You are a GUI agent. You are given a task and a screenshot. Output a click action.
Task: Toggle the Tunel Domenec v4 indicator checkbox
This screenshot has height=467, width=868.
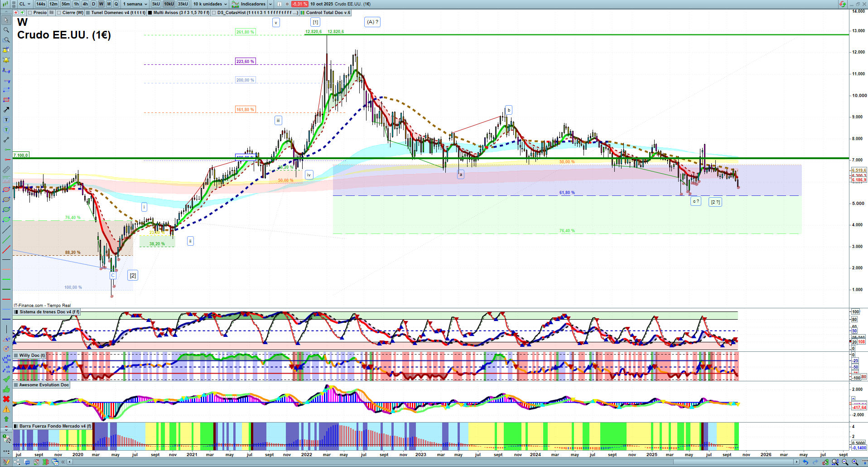pyautogui.click(x=88, y=13)
